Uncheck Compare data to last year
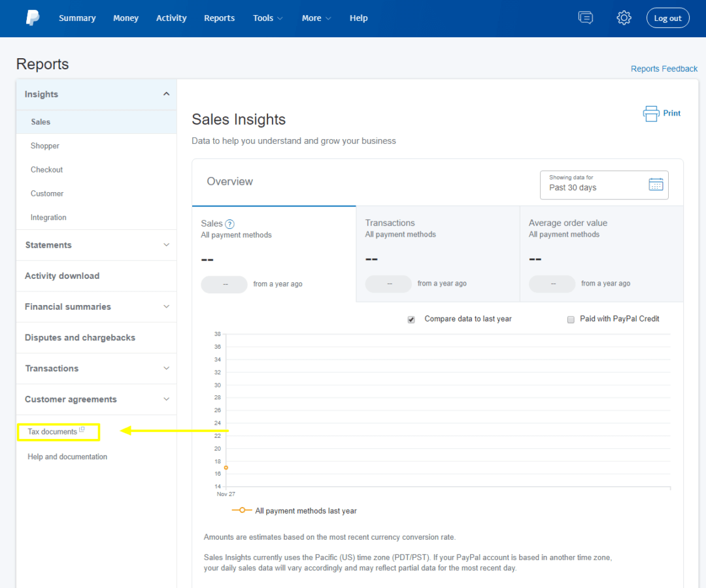Viewport: 706px width, 588px height. (x=411, y=319)
